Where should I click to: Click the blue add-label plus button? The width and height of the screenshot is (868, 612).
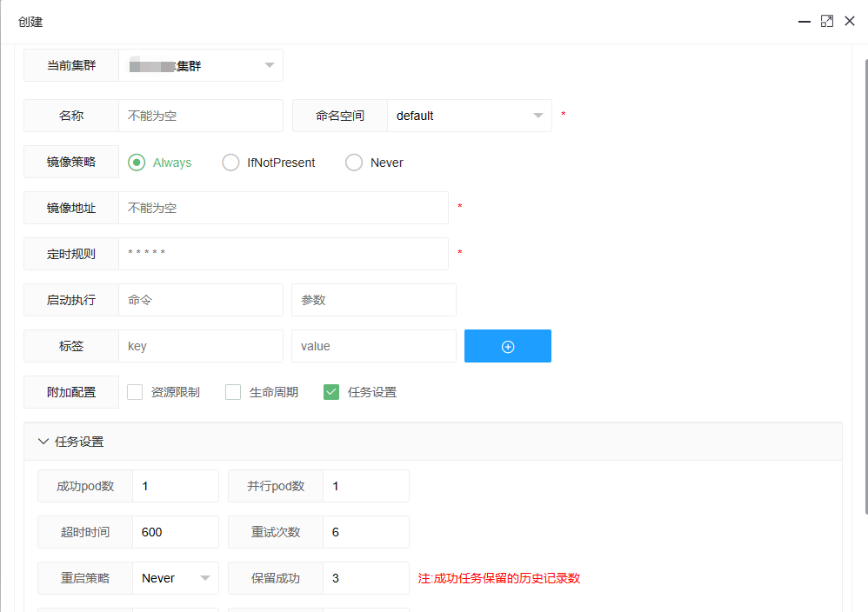508,346
